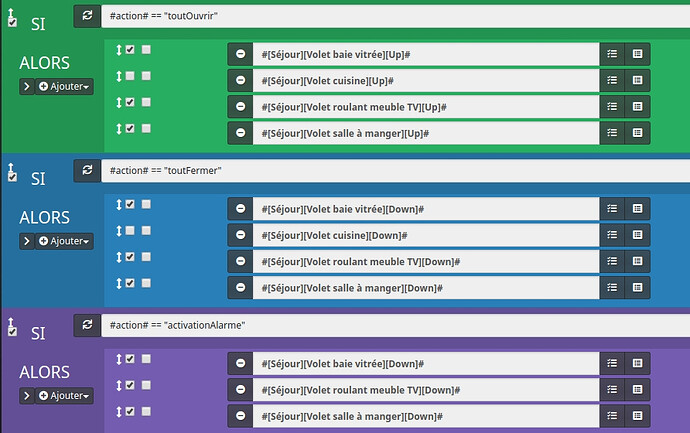Uncheck enable box for Volet baie vitrée Up
The width and height of the screenshot is (690, 433).
click(x=130, y=49)
